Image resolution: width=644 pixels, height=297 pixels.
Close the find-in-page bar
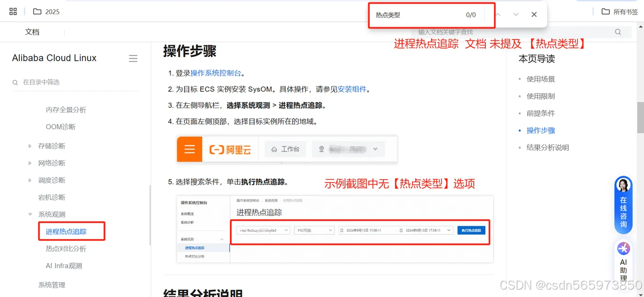534,14
